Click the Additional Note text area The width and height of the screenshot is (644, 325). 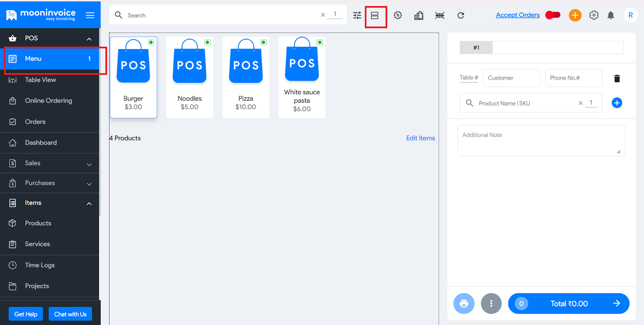pyautogui.click(x=541, y=140)
